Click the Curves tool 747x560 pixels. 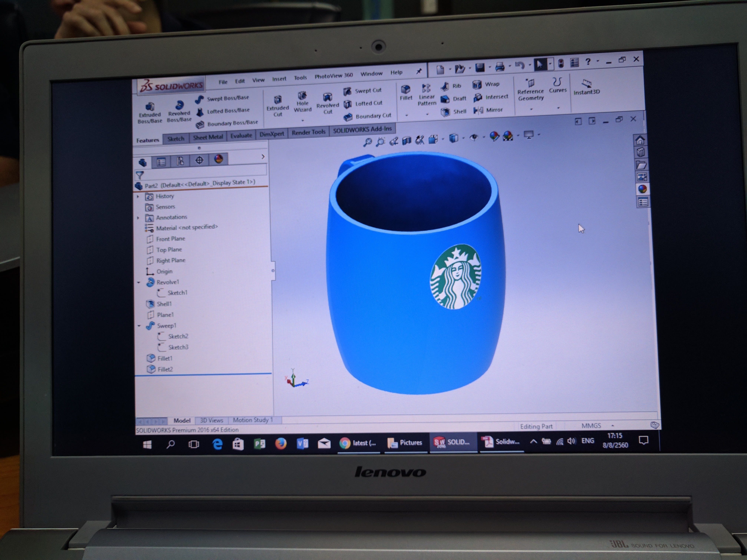557,85
